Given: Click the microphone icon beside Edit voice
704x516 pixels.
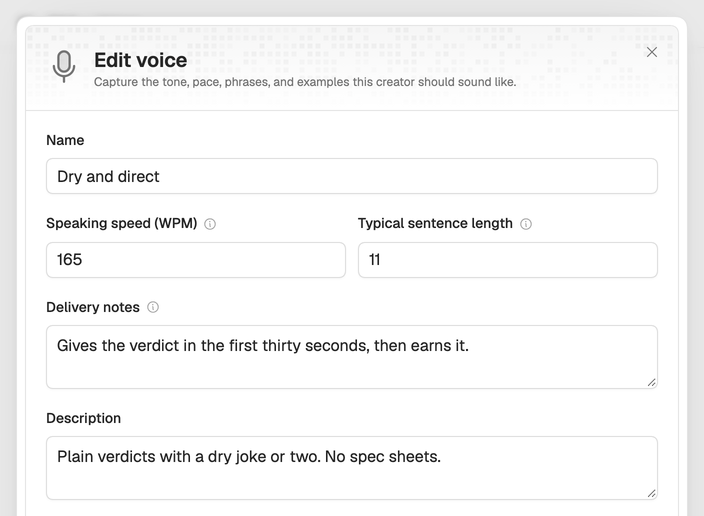Looking at the screenshot, I should tap(64, 67).
